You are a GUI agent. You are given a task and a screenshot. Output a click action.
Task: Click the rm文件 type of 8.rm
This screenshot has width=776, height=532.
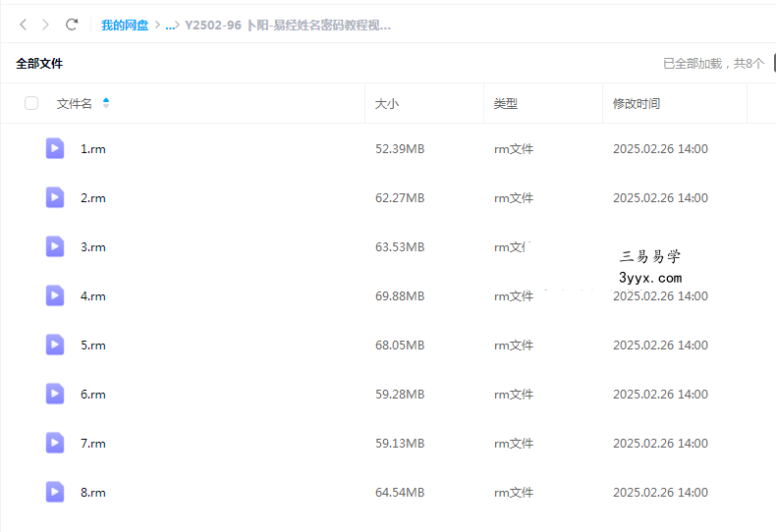(514, 493)
